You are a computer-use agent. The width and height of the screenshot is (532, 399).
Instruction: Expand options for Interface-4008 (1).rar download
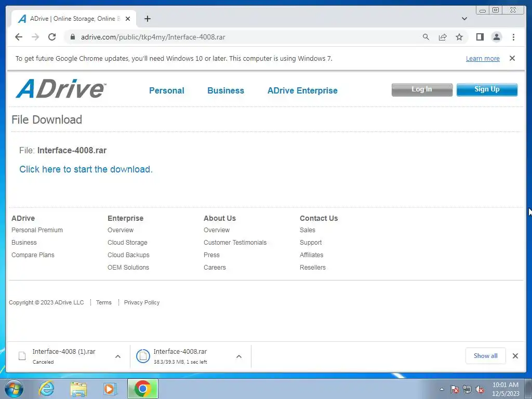[x=118, y=356]
